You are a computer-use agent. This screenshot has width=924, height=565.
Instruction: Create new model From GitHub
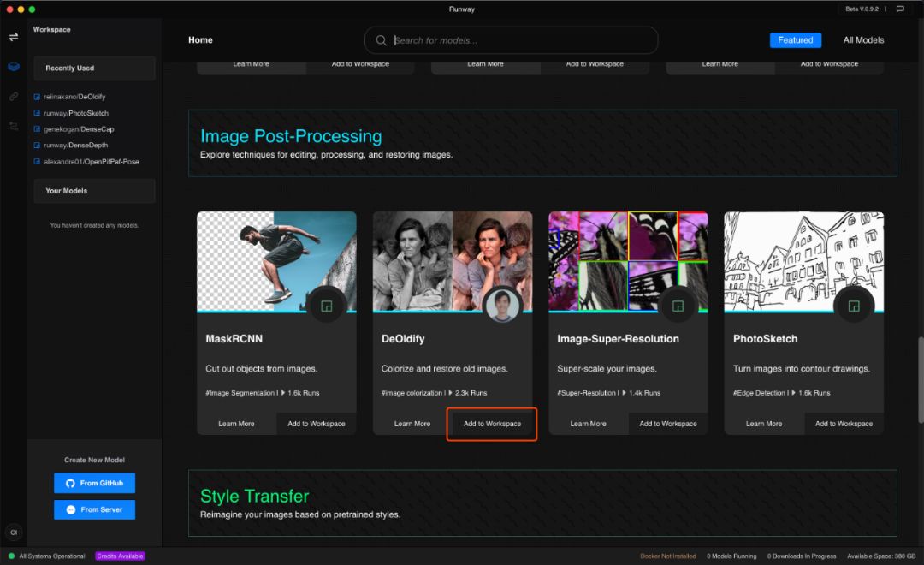click(x=94, y=483)
